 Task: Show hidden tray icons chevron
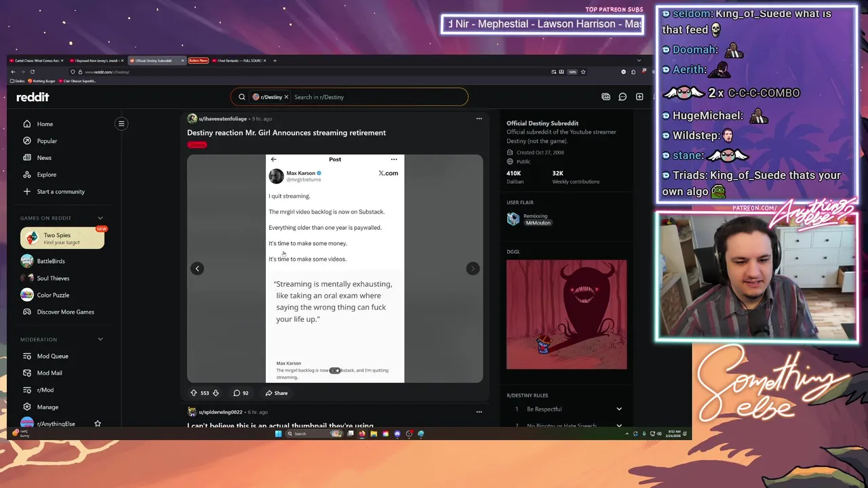[x=627, y=434]
